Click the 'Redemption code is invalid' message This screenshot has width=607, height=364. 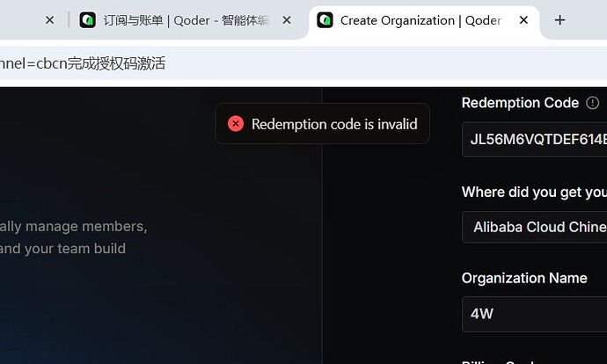tap(334, 124)
